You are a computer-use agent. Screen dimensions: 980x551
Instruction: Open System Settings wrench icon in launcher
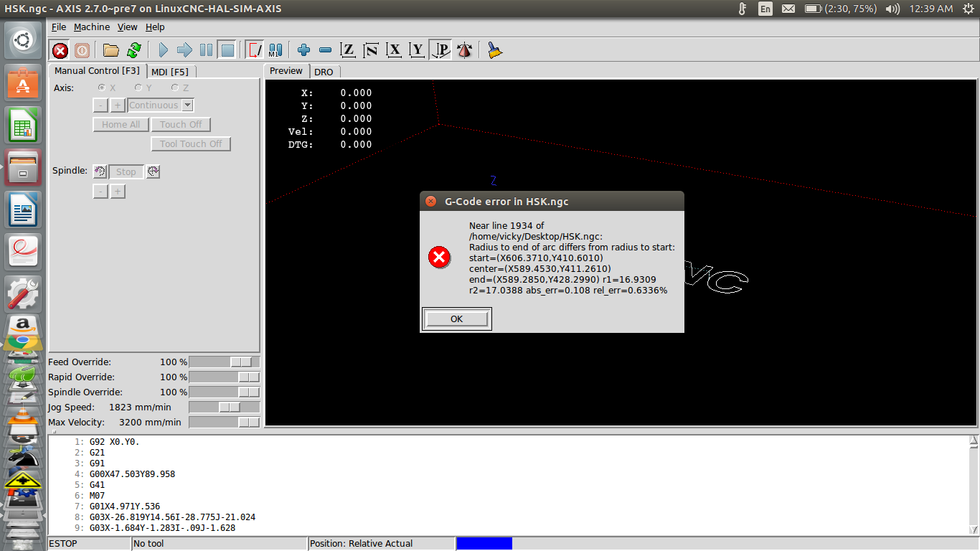[23, 294]
